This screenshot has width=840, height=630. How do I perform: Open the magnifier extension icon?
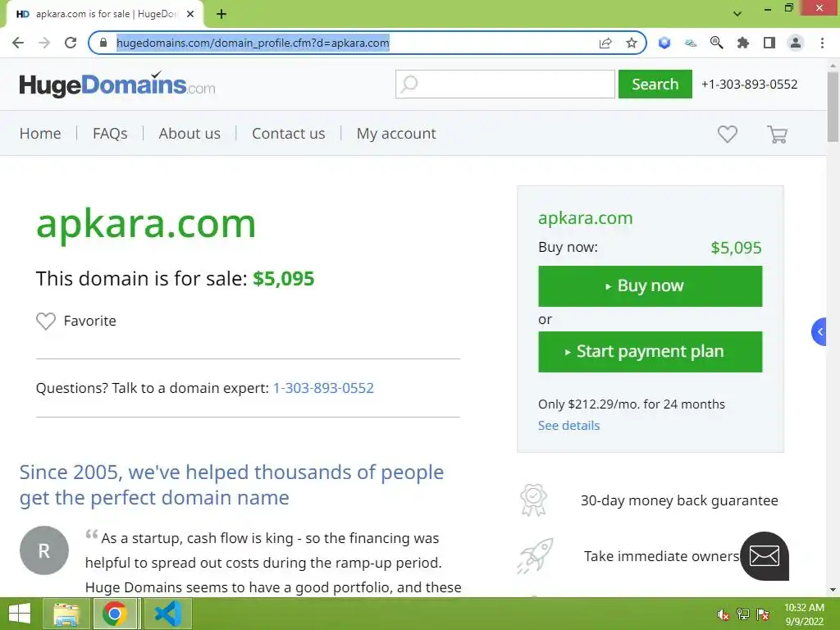pyautogui.click(x=716, y=43)
